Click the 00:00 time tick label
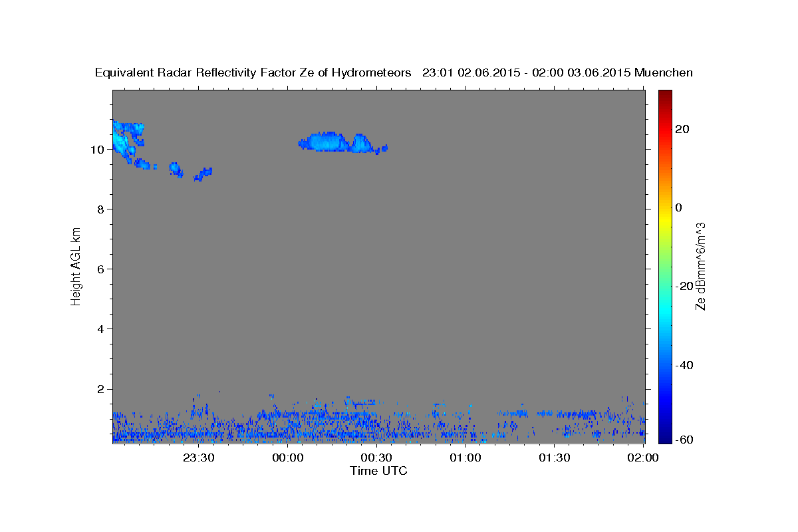 288,458
